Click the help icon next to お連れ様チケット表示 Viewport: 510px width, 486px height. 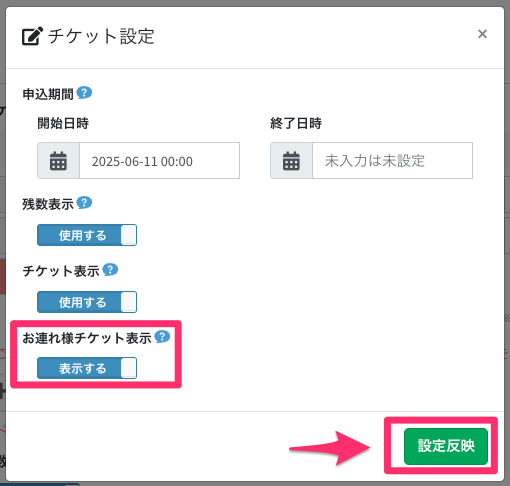pos(162,337)
